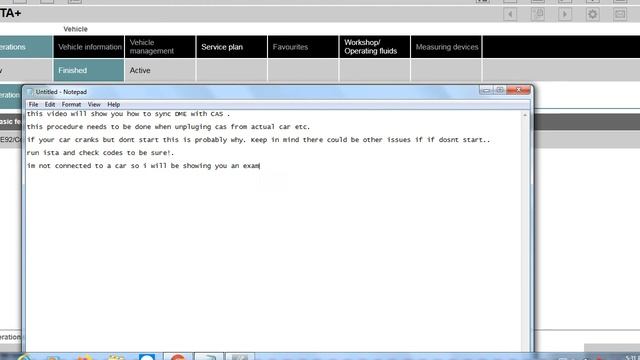Screen dimensions: 640x360
Task: Open the Vehicle information tab in ISTA
Action: tap(89, 47)
